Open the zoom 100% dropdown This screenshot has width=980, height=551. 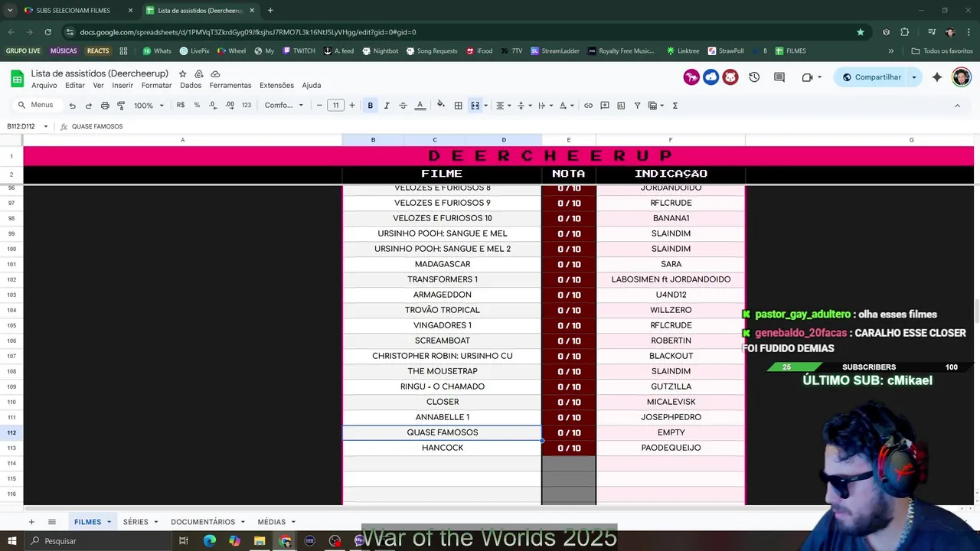point(149,106)
